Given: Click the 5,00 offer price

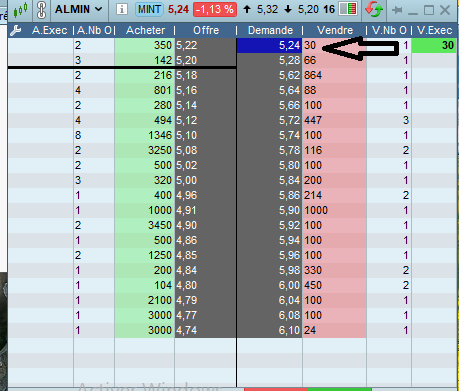Looking at the screenshot, I should click(187, 180).
